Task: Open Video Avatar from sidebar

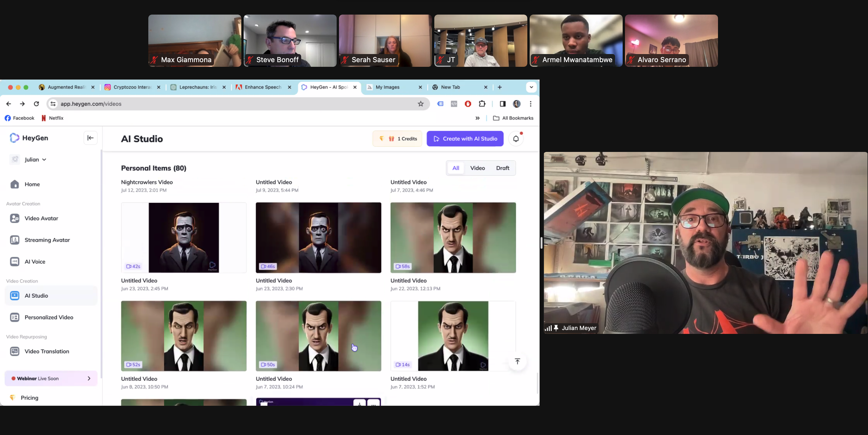Action: coord(41,219)
